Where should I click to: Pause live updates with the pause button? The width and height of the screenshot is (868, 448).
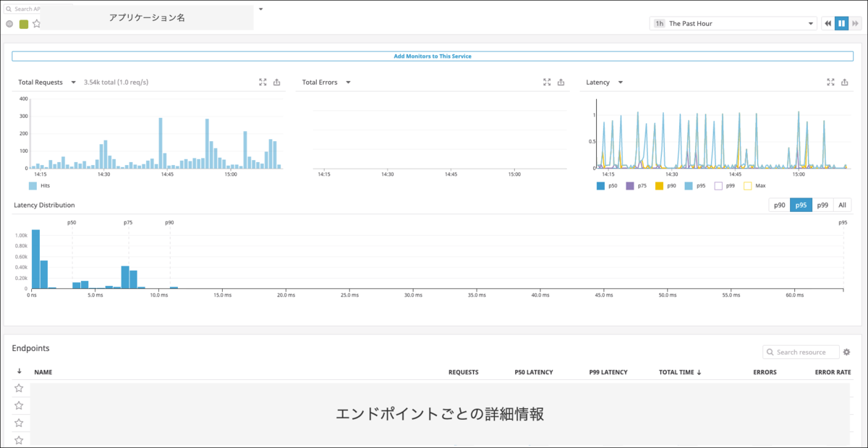point(841,24)
